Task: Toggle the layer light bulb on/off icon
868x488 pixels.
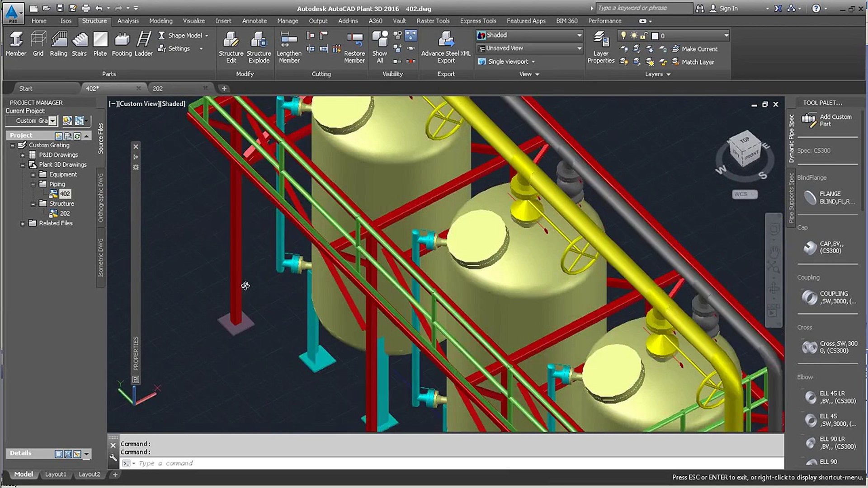Action: coord(623,35)
